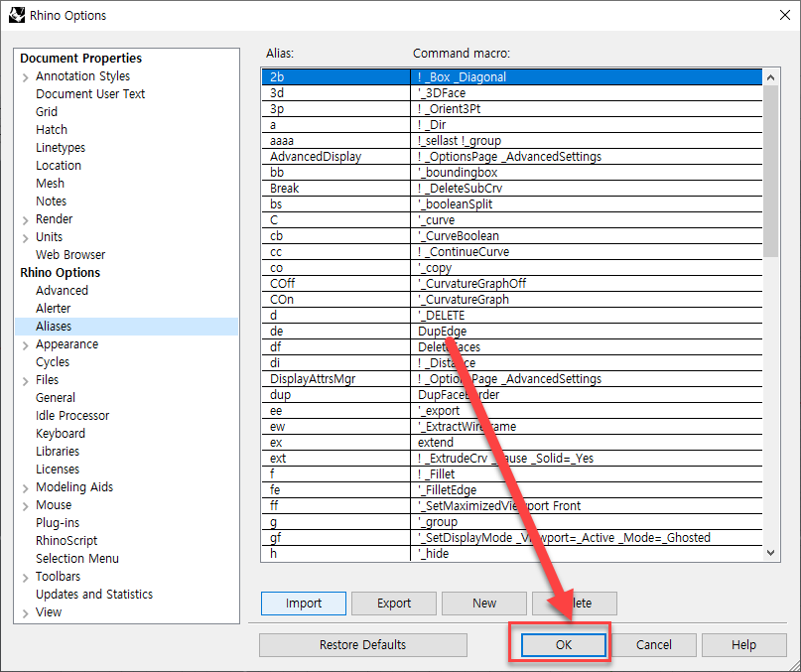The image size is (801, 672).
Task: Open the Alerter page
Action: coord(54,309)
